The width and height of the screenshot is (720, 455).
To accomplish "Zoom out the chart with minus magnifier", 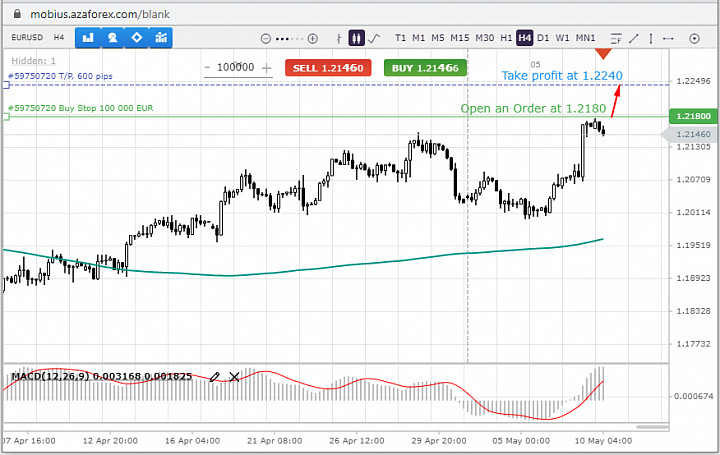I will tap(266, 39).
